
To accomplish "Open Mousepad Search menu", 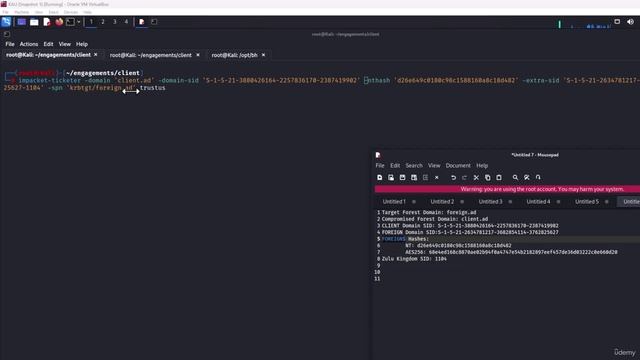I will click(414, 166).
